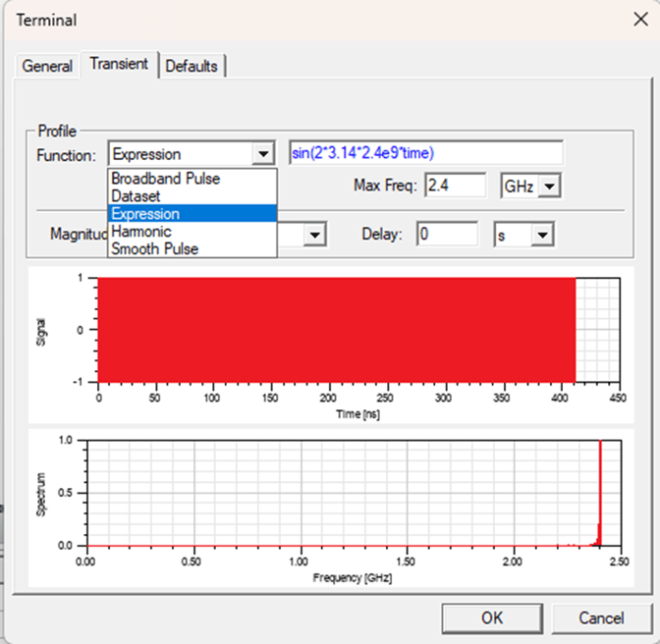This screenshot has width=660, height=644.
Task: Select Smooth Pulse profile option
Action: (154, 249)
